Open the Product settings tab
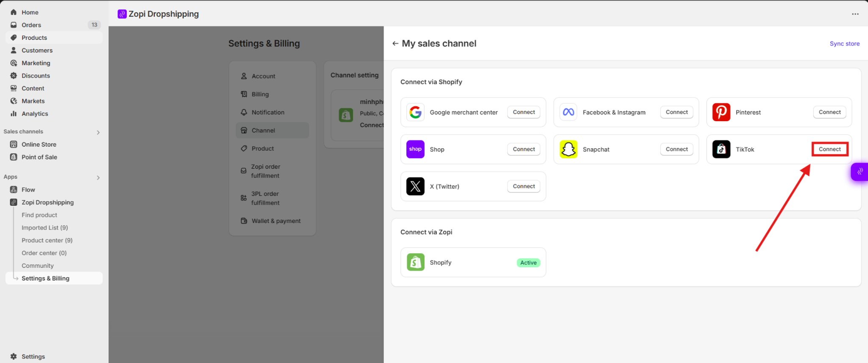This screenshot has width=868, height=363. [273, 149]
